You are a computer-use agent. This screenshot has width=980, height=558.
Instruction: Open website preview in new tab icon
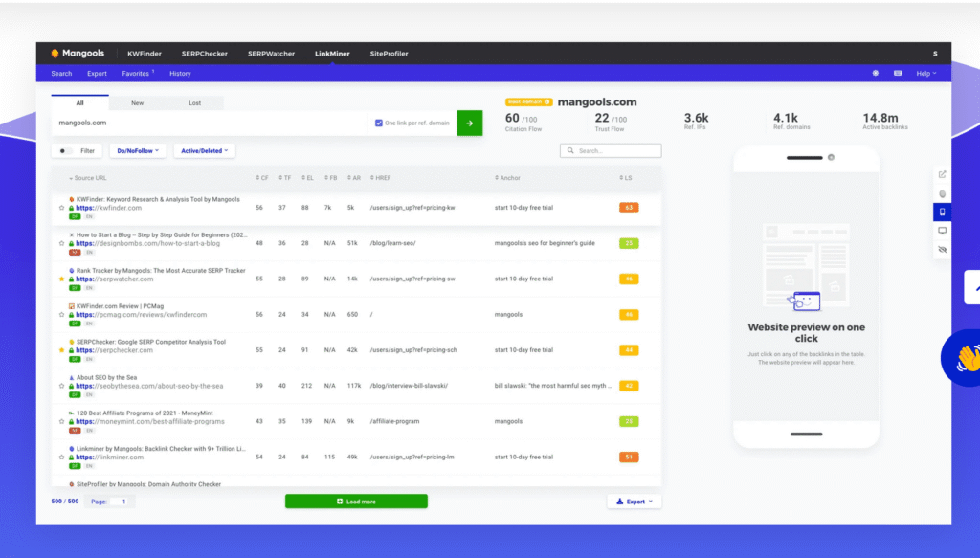pyautogui.click(x=942, y=174)
